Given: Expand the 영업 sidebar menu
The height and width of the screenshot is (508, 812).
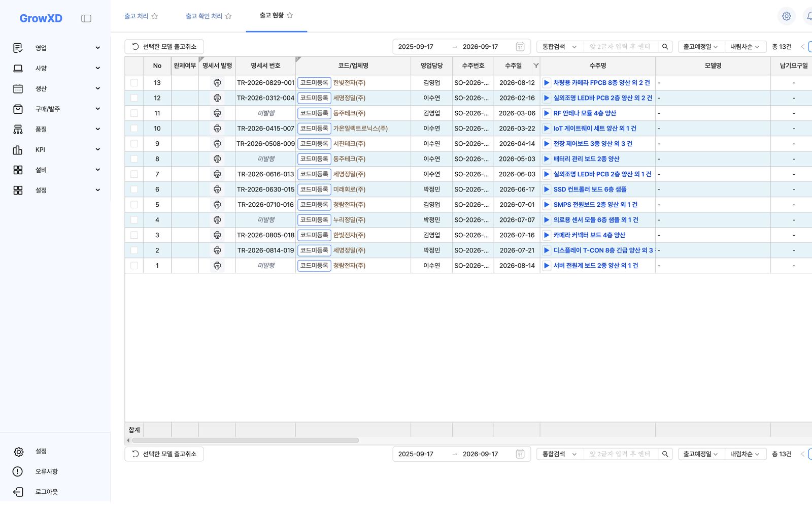Looking at the screenshot, I should click(56, 48).
